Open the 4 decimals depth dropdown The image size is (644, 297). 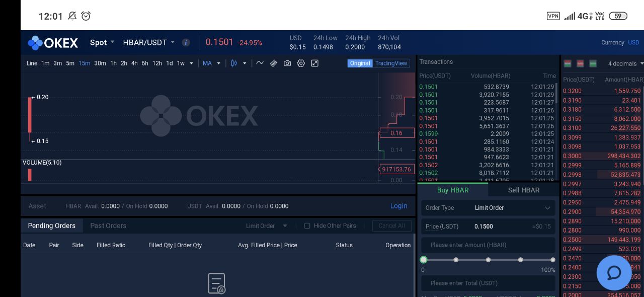pyautogui.click(x=625, y=63)
